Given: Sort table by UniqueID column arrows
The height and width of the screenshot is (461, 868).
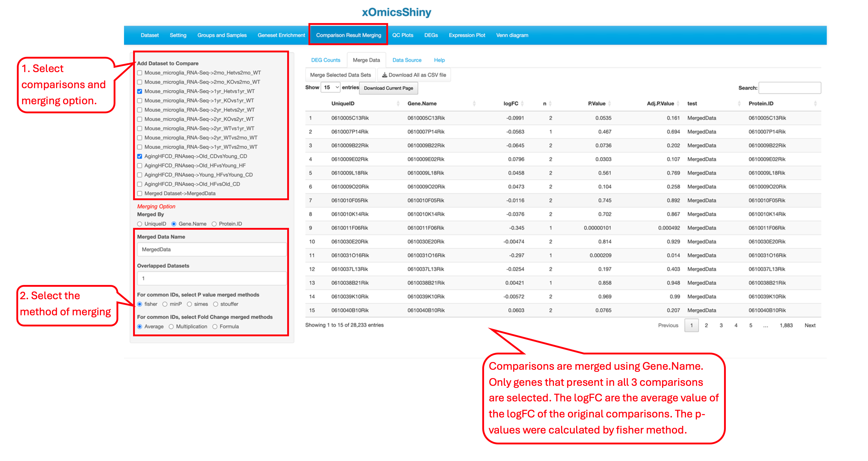Looking at the screenshot, I should point(398,103).
